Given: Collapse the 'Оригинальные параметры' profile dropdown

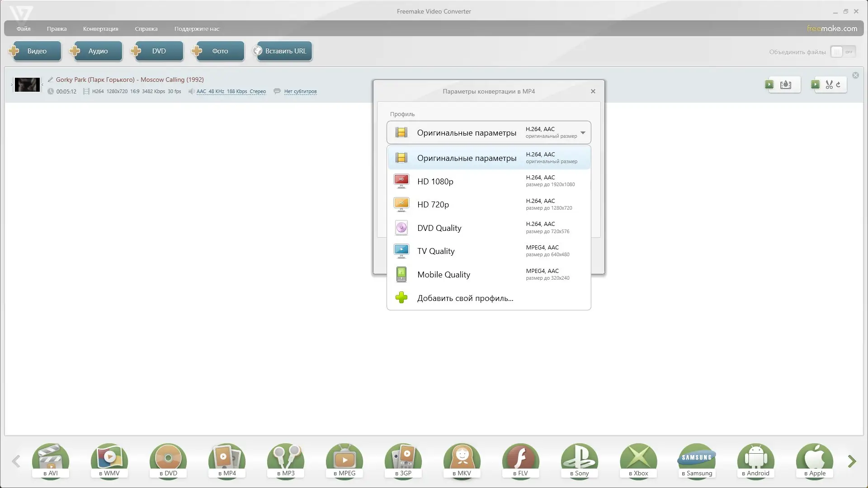Looking at the screenshot, I should [x=583, y=133].
